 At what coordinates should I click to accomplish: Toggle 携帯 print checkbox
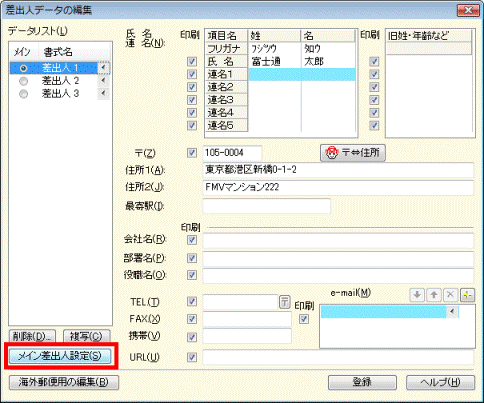pos(192,337)
